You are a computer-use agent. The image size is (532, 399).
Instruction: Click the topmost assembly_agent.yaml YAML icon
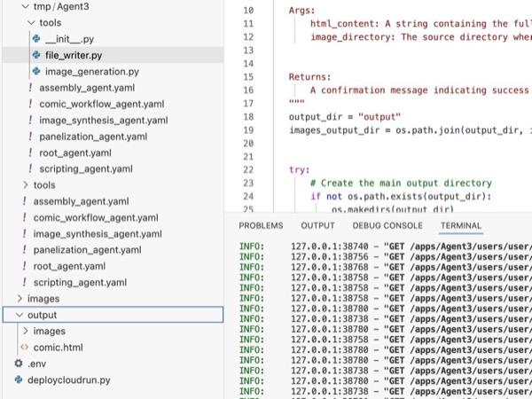30,88
